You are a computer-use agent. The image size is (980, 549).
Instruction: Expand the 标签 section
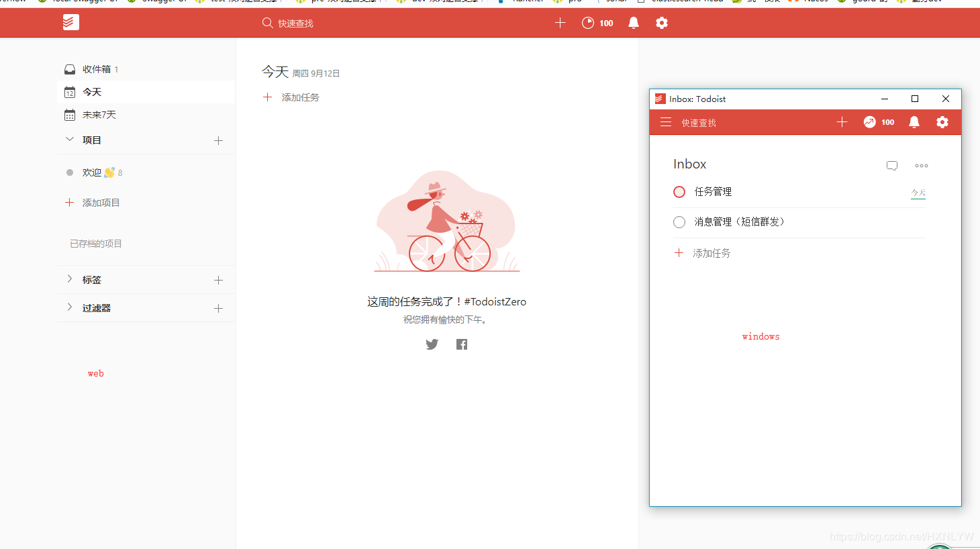tap(70, 279)
